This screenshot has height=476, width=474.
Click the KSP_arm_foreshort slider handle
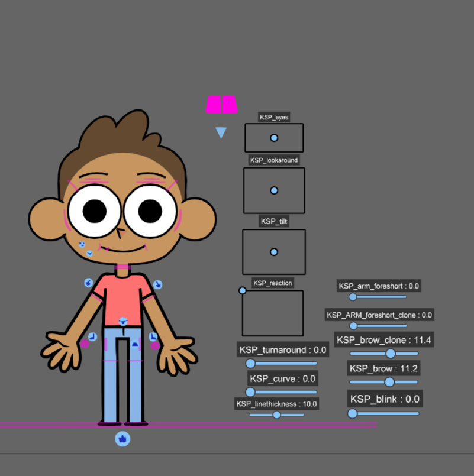[353, 297]
